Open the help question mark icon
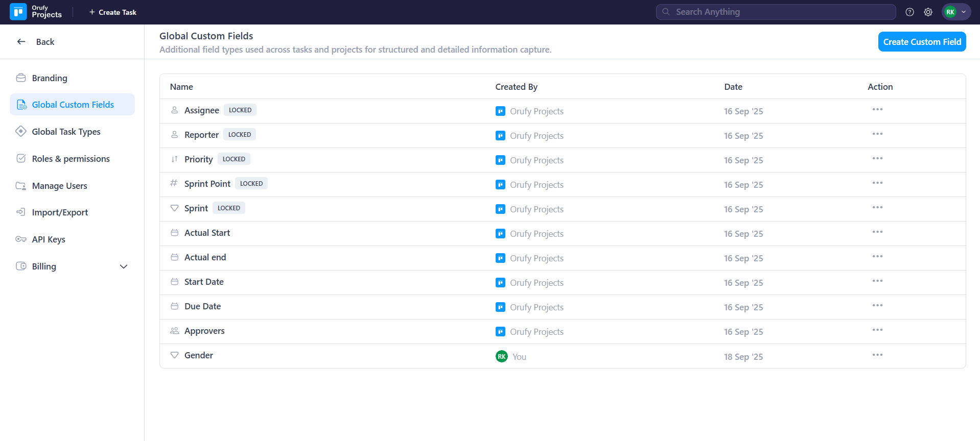 click(x=909, y=12)
